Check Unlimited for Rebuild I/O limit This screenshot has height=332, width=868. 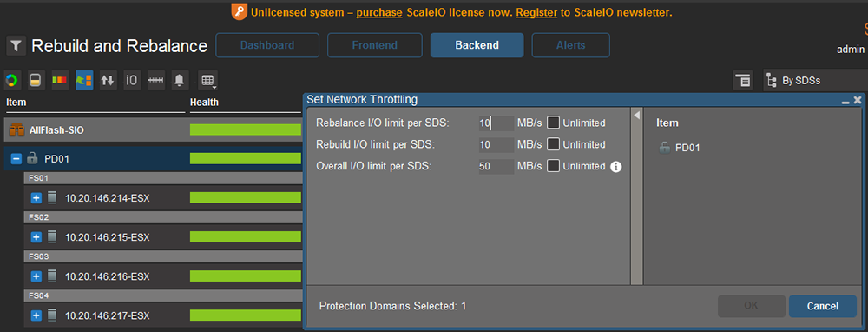click(554, 144)
